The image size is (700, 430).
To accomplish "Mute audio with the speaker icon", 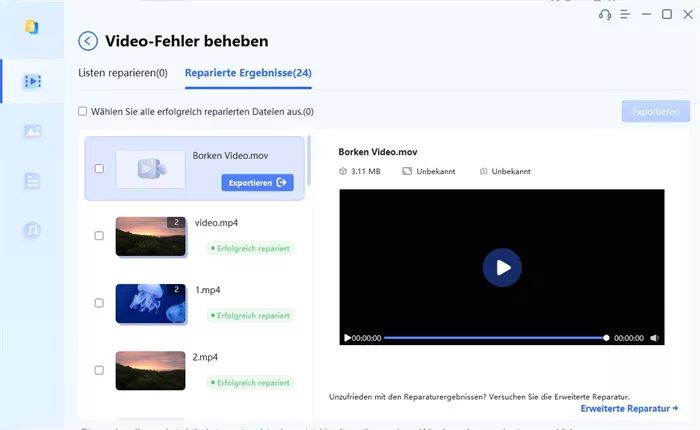I will click(x=654, y=338).
